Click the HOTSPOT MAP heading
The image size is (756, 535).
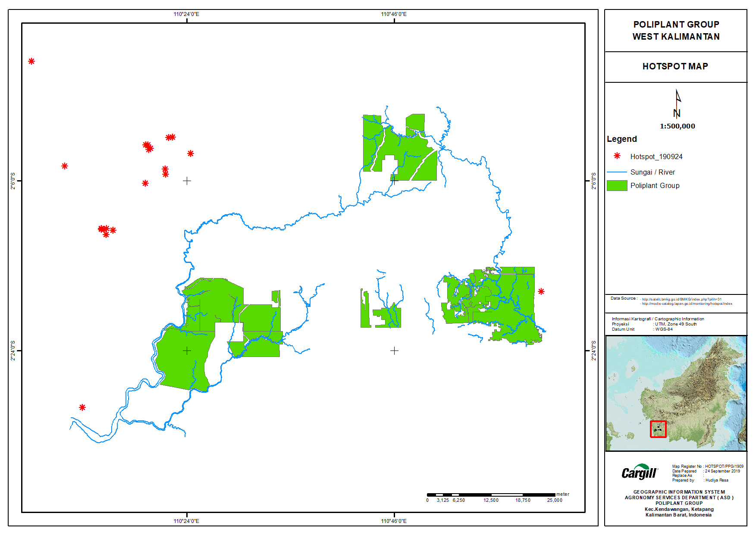675,66
